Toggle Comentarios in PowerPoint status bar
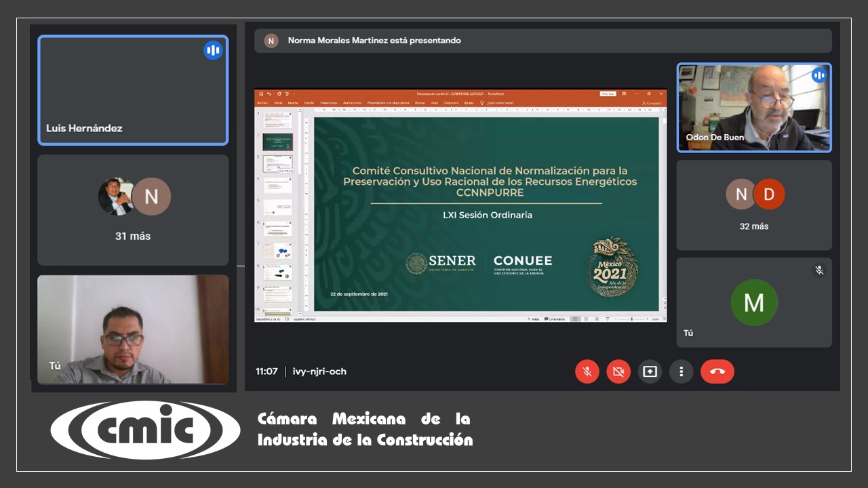868x488 pixels. click(555, 319)
